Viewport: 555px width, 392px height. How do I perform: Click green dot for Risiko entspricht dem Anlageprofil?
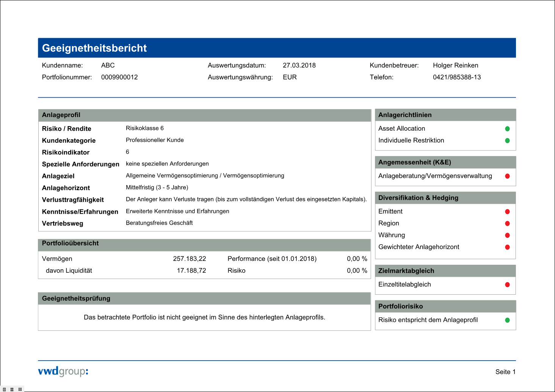[507, 320]
